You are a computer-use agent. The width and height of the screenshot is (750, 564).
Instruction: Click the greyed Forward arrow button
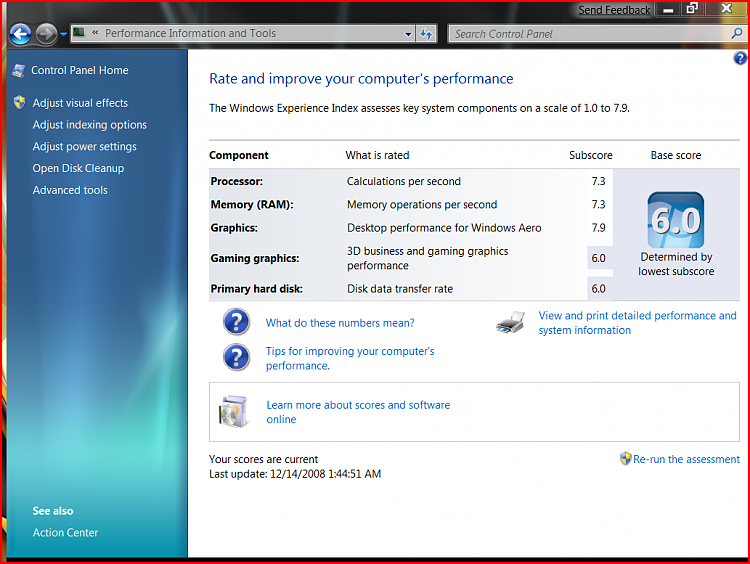(46, 34)
